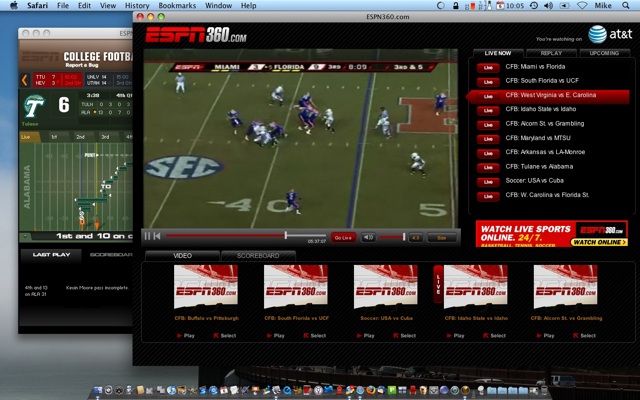Adjust the volume slider in the player
Viewport: 640px width, 400px height.
(390, 237)
